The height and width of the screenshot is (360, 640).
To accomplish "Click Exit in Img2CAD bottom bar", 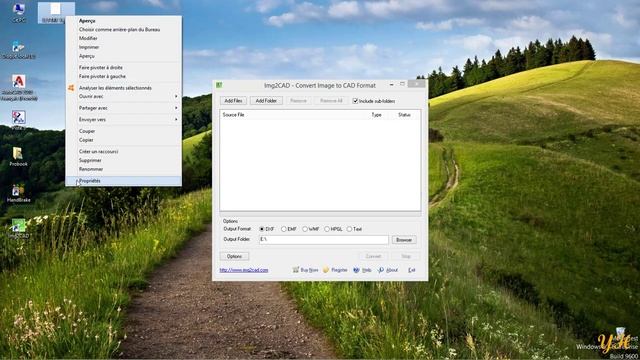I will click(x=411, y=270).
